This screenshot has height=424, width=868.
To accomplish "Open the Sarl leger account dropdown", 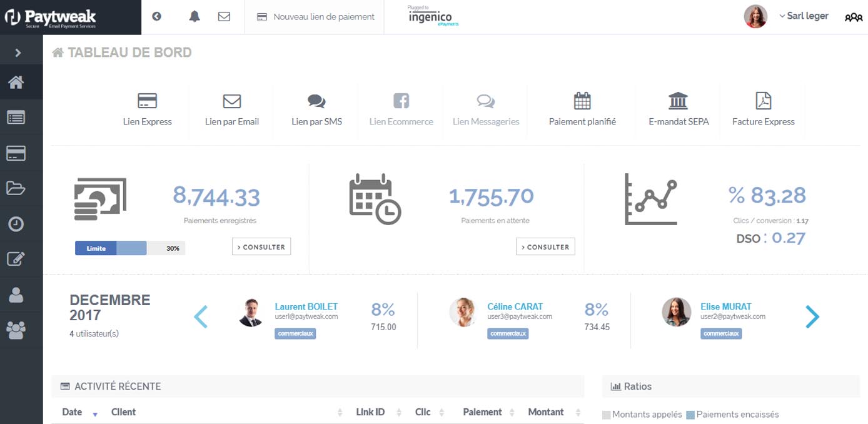I will (804, 16).
